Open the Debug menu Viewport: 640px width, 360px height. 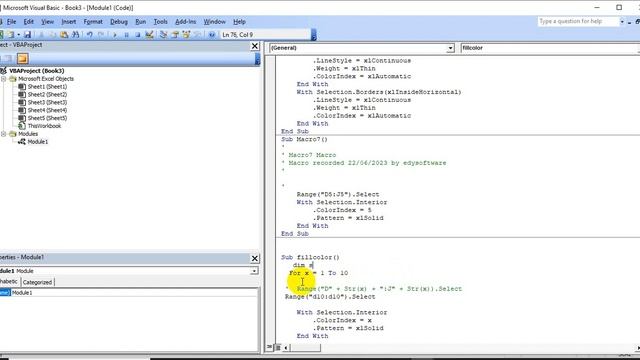tap(119, 22)
